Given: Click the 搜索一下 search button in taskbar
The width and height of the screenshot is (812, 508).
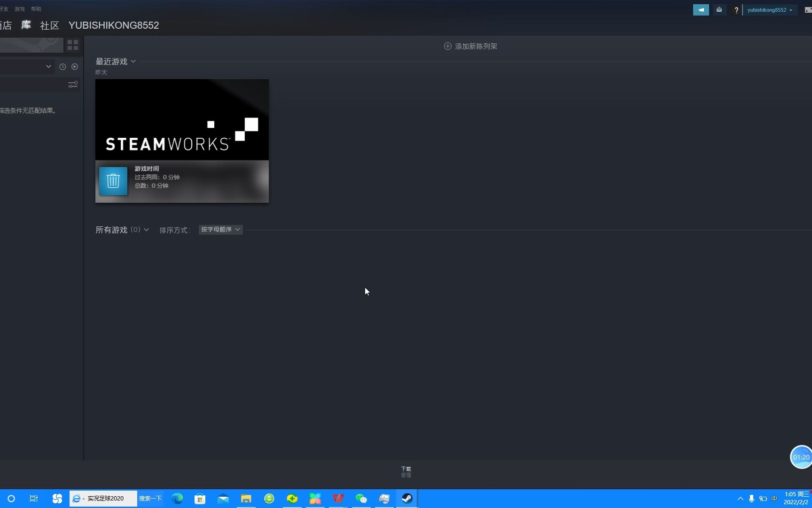Looking at the screenshot, I should click(x=150, y=499).
